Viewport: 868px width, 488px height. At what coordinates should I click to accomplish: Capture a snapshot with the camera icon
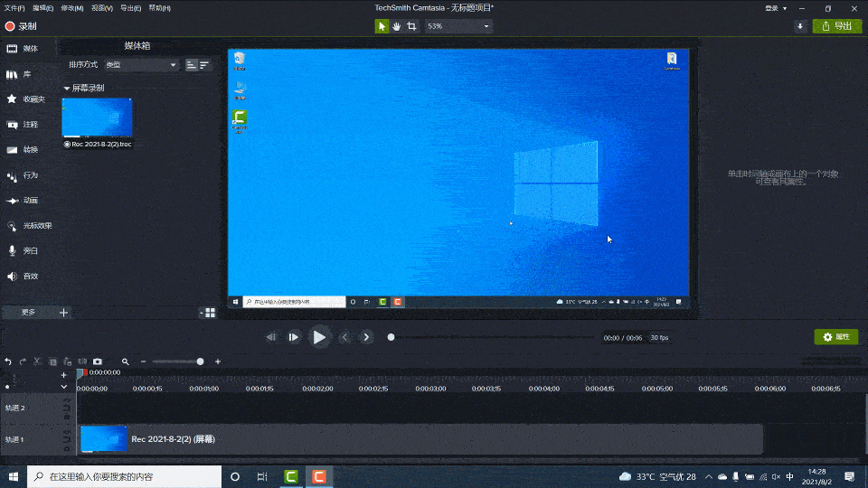(98, 361)
